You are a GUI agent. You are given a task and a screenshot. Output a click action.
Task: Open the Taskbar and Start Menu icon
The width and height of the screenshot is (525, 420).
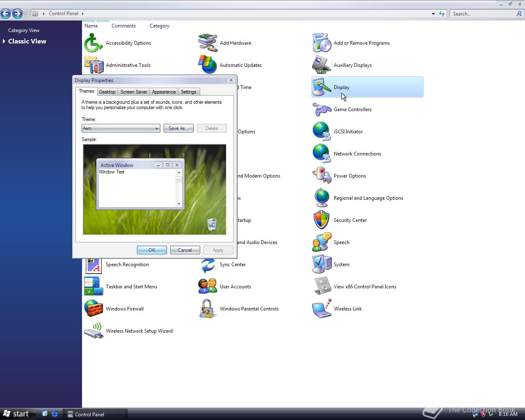click(x=94, y=287)
